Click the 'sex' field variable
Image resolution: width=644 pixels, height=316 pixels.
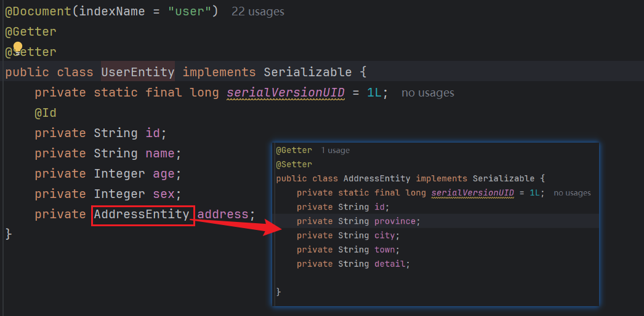pos(164,194)
